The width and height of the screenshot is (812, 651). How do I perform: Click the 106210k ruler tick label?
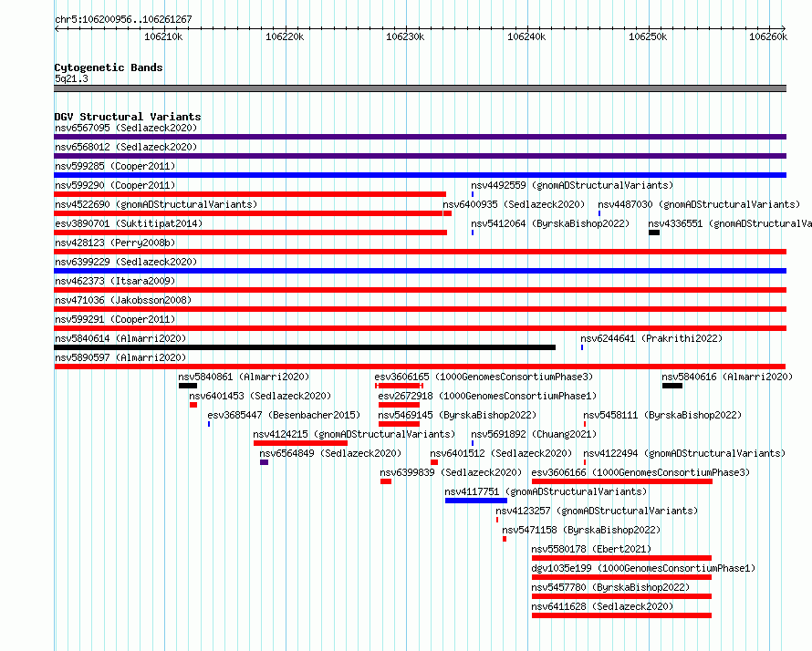(x=163, y=36)
